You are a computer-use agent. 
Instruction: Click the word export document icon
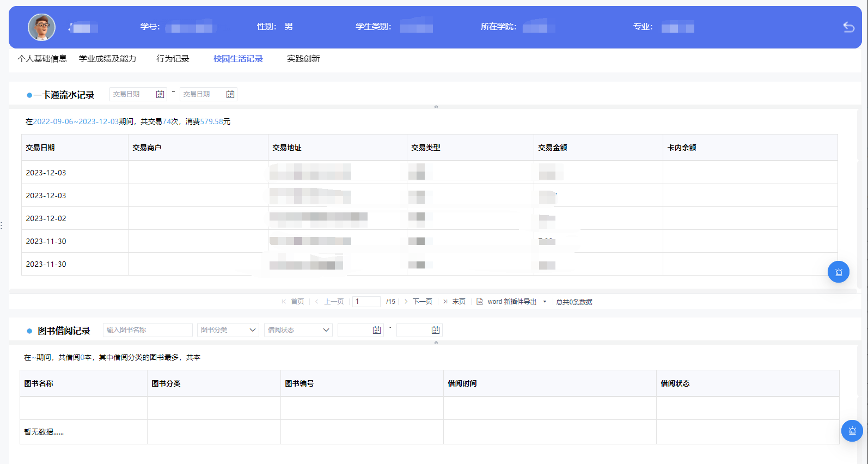(480, 302)
